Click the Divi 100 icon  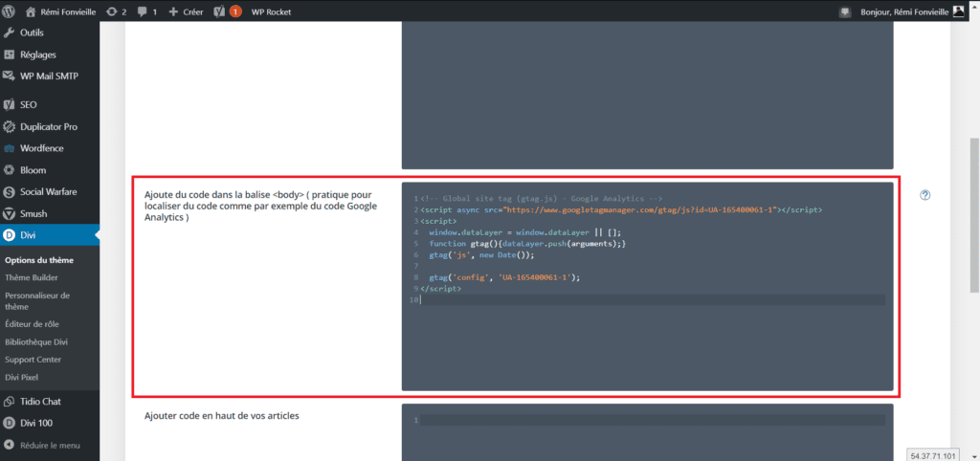10,423
